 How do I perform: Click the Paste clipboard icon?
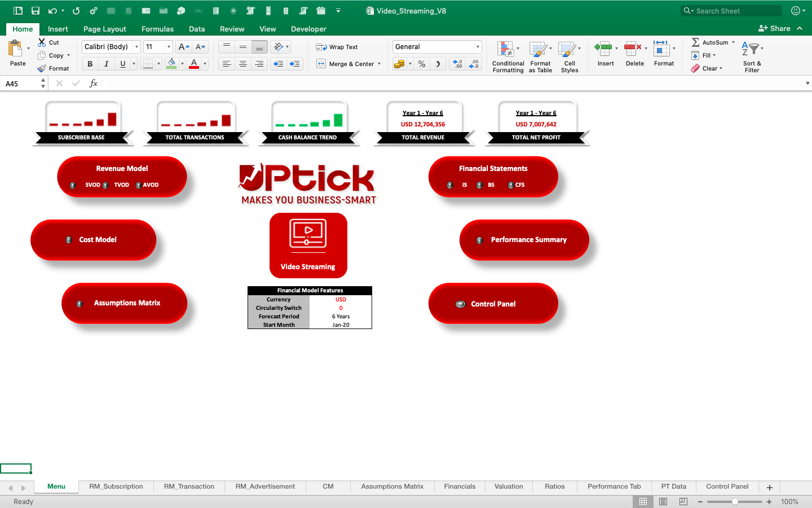click(15, 49)
